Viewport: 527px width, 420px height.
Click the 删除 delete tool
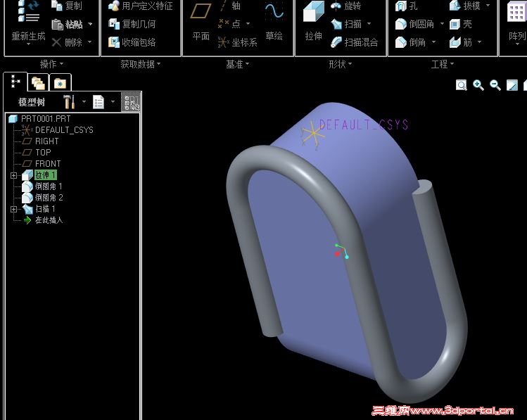67,42
